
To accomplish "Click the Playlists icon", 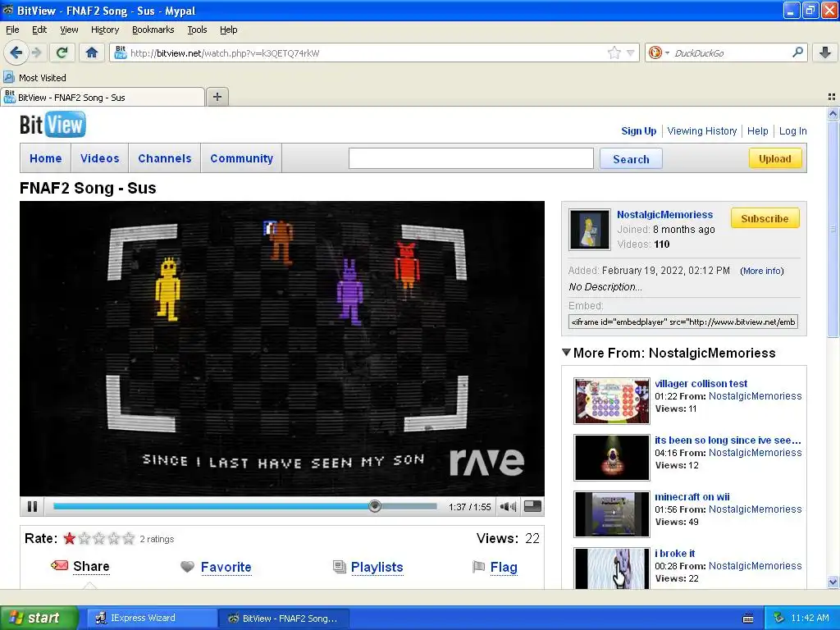I will click(339, 567).
